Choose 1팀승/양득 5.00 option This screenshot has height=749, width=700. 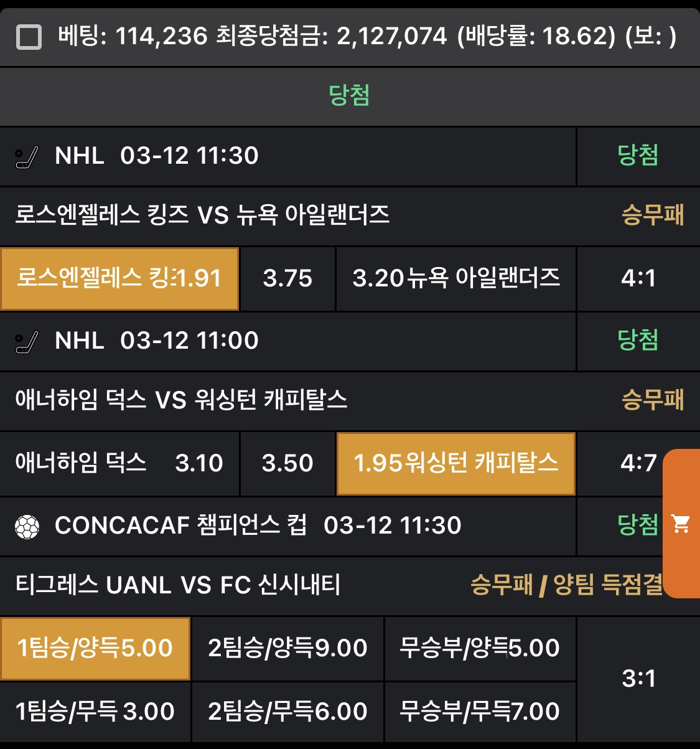point(95,648)
